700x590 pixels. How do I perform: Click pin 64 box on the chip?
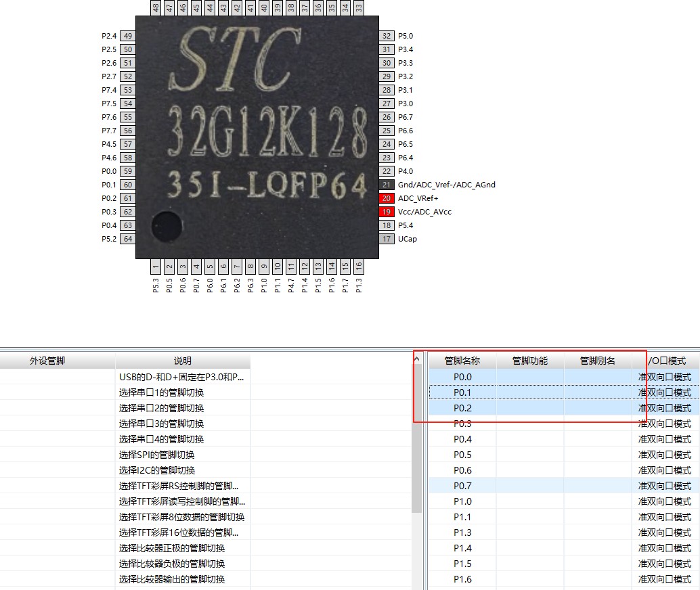click(128, 239)
